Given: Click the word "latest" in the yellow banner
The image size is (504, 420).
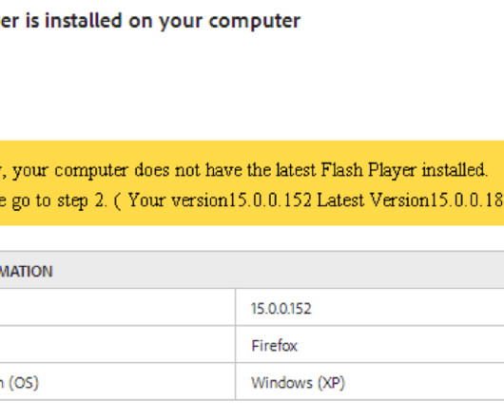Looking at the screenshot, I should click(296, 170).
